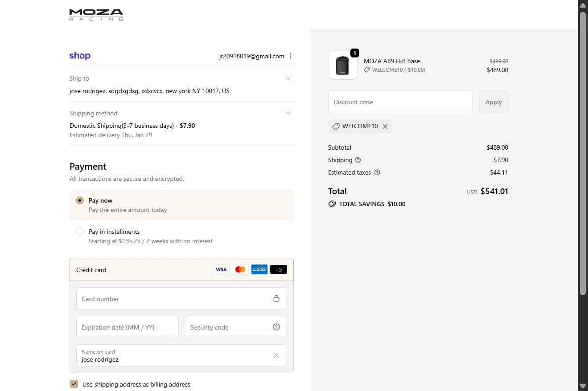Click the Mastercard icon

(240, 269)
